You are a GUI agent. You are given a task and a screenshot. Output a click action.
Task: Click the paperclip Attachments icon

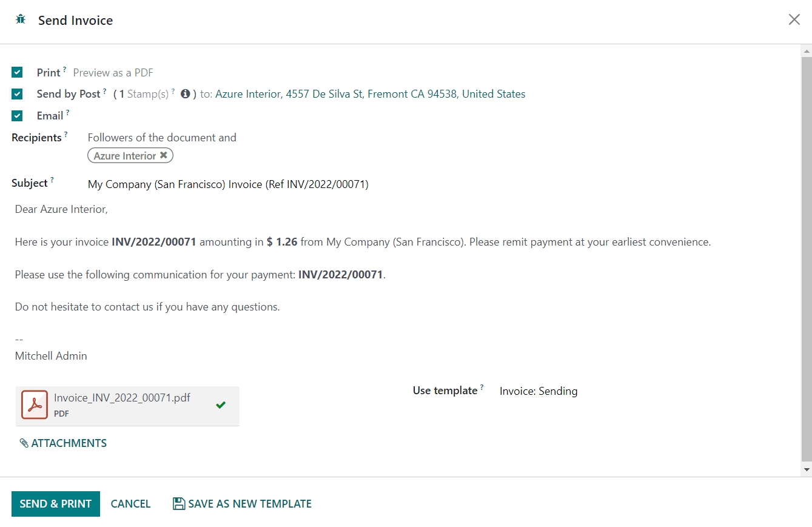[x=24, y=443]
